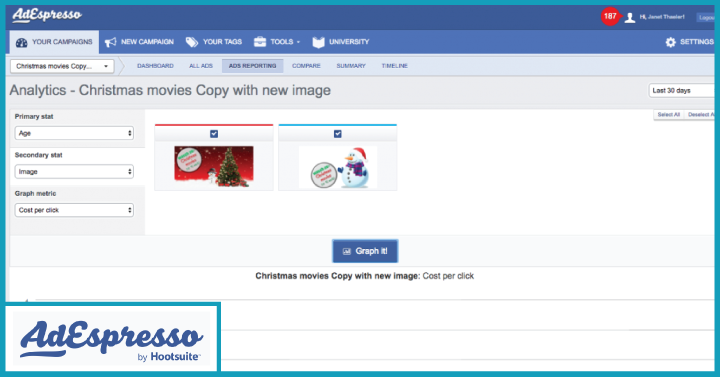The width and height of the screenshot is (720, 377).
Task: Open the Graph metric Cost per click dropdown
Action: coord(74,210)
